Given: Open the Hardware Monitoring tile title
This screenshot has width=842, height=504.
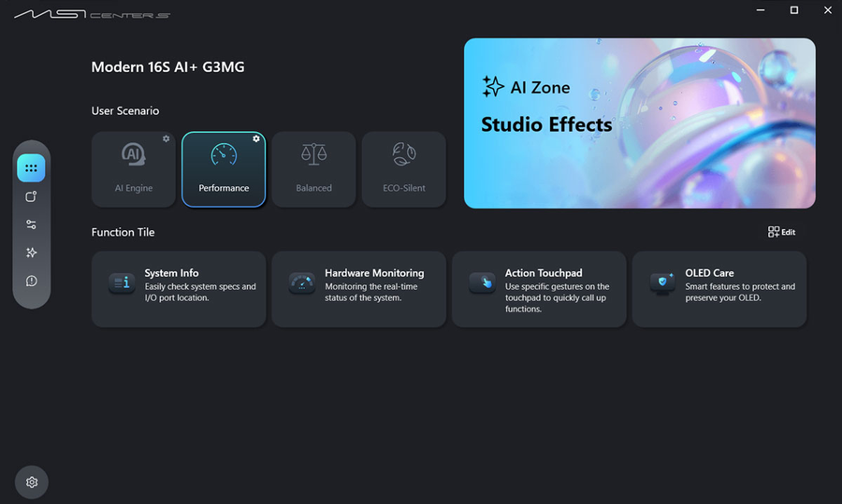Looking at the screenshot, I should 374,273.
